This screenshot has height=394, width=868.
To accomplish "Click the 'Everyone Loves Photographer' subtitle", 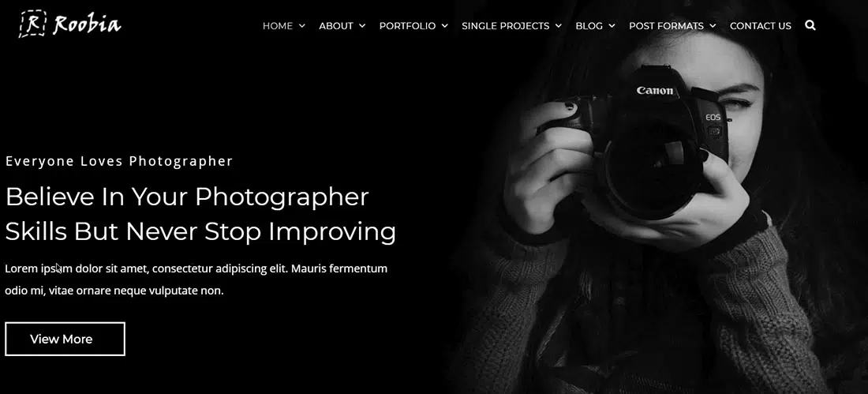I will pyautogui.click(x=119, y=161).
